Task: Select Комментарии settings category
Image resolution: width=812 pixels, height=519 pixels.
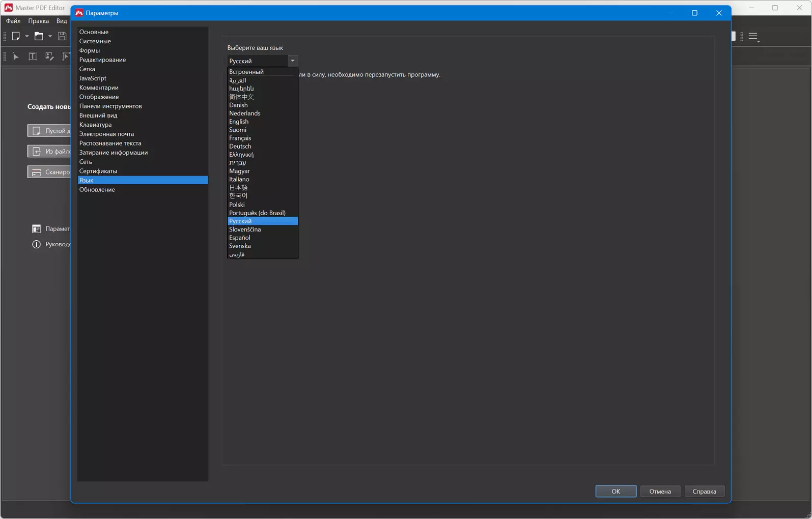Action: point(143,88)
